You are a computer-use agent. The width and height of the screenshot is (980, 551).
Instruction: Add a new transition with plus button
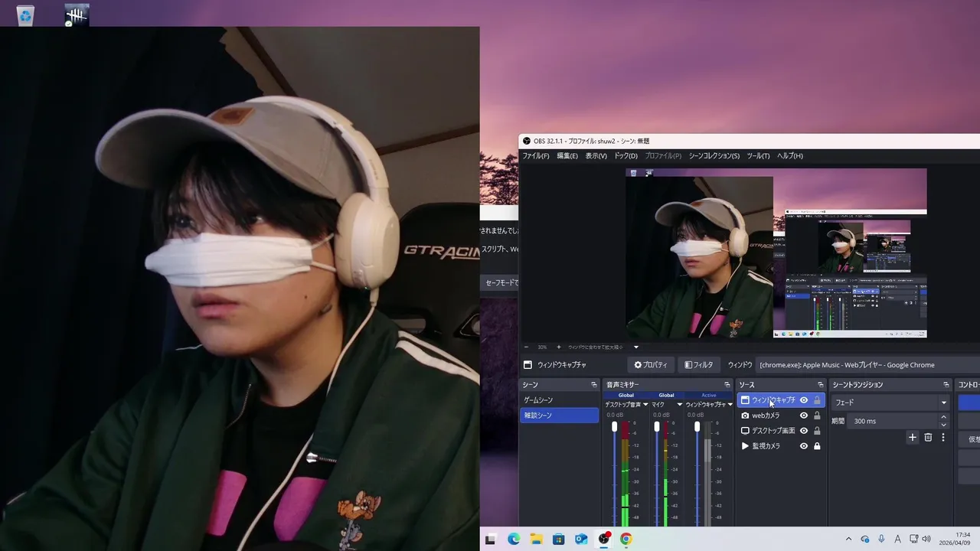(x=913, y=438)
